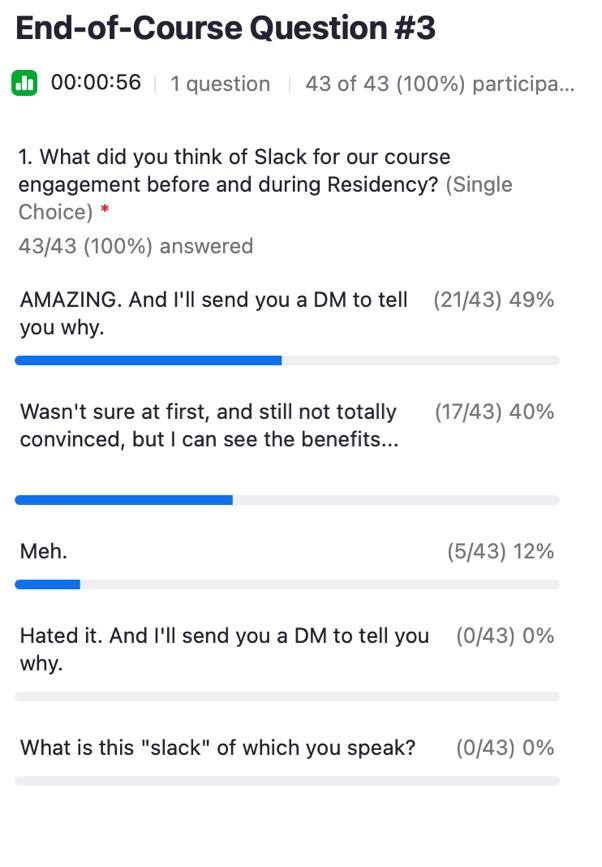Open the '1 question' summary
This screenshot has height=867, width=602.
pos(220,84)
